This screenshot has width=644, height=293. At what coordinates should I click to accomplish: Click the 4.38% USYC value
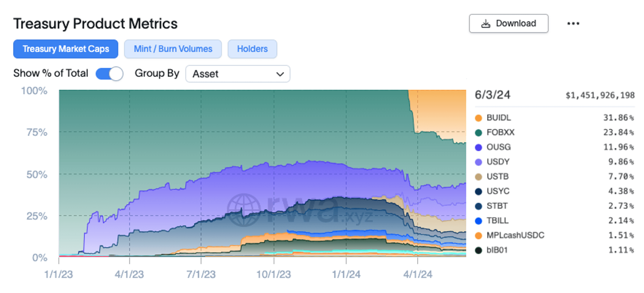coord(621,191)
